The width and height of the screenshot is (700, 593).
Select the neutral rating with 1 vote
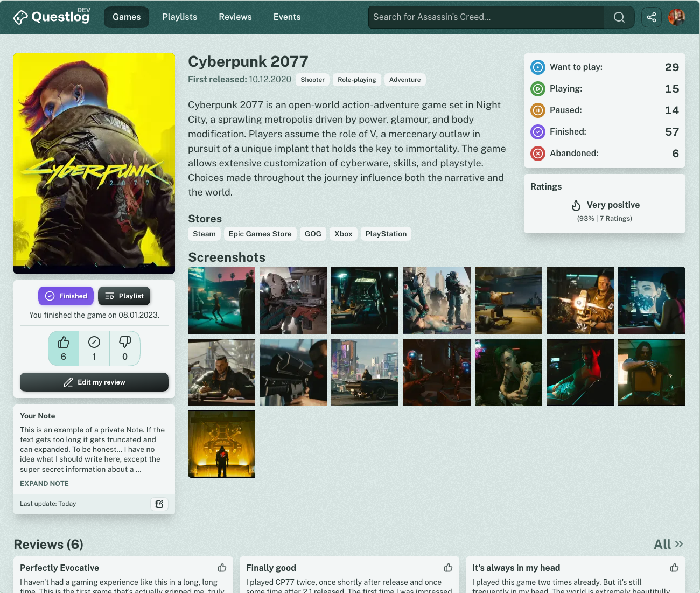(94, 348)
